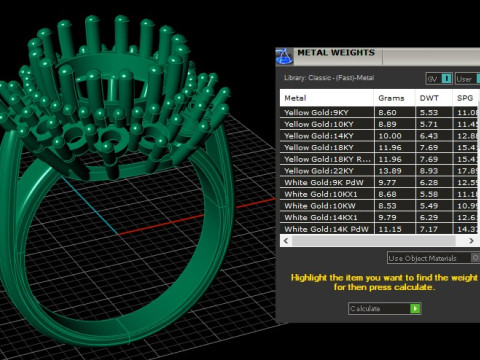Click the 13.89 grams value
This screenshot has height=360, width=480.
click(x=390, y=171)
